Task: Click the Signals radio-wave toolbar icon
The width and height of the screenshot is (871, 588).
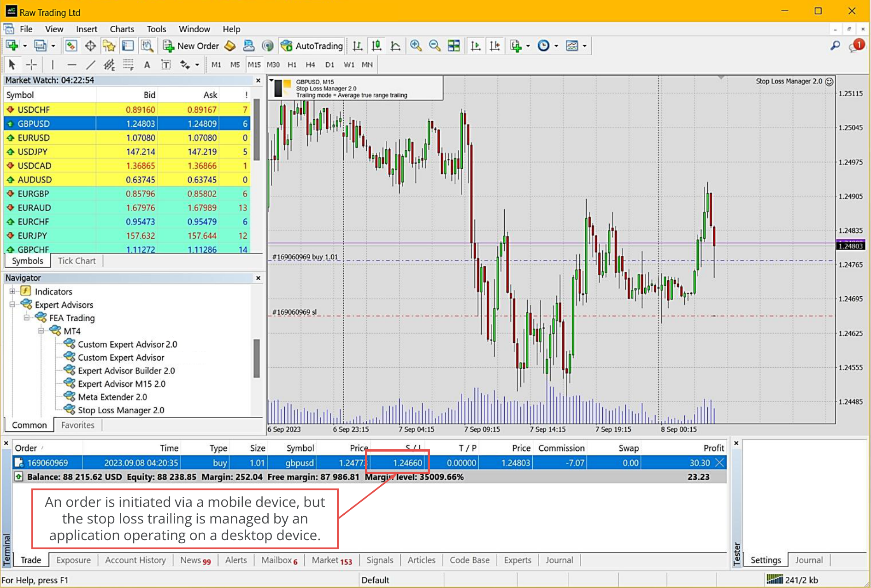Action: tap(268, 46)
